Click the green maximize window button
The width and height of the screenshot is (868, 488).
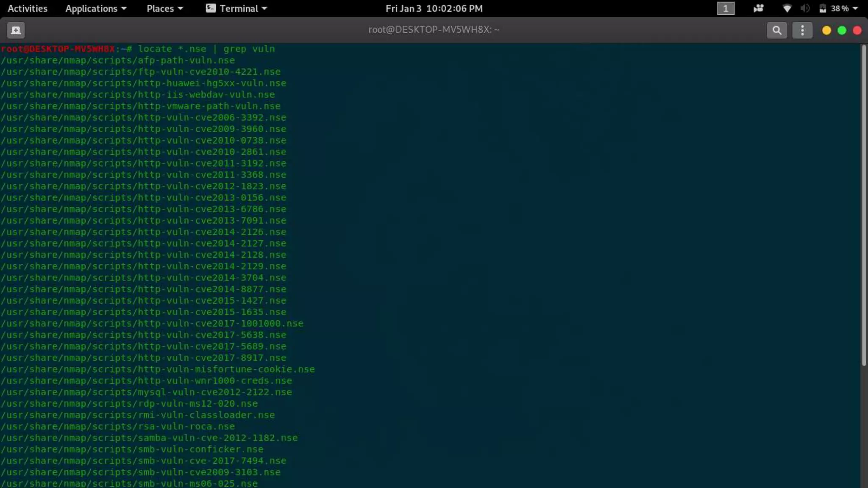point(842,30)
